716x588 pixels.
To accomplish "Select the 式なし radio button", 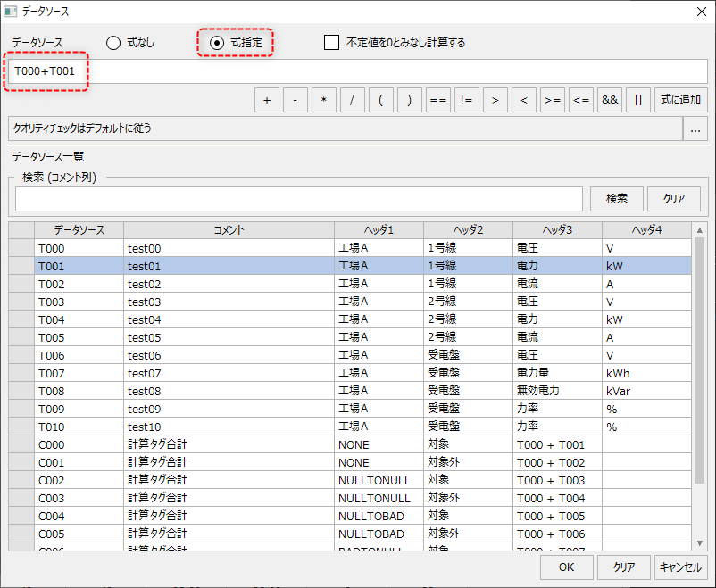I will point(113,42).
